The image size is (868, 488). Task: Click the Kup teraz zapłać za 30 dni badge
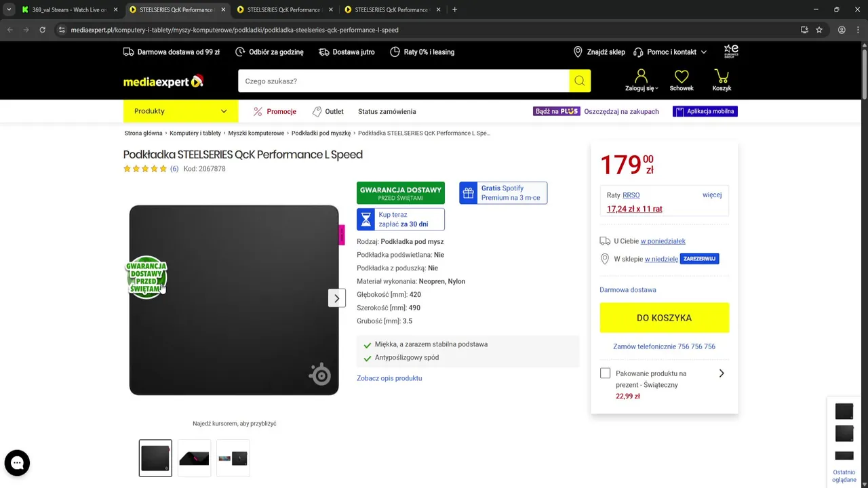tap(401, 220)
